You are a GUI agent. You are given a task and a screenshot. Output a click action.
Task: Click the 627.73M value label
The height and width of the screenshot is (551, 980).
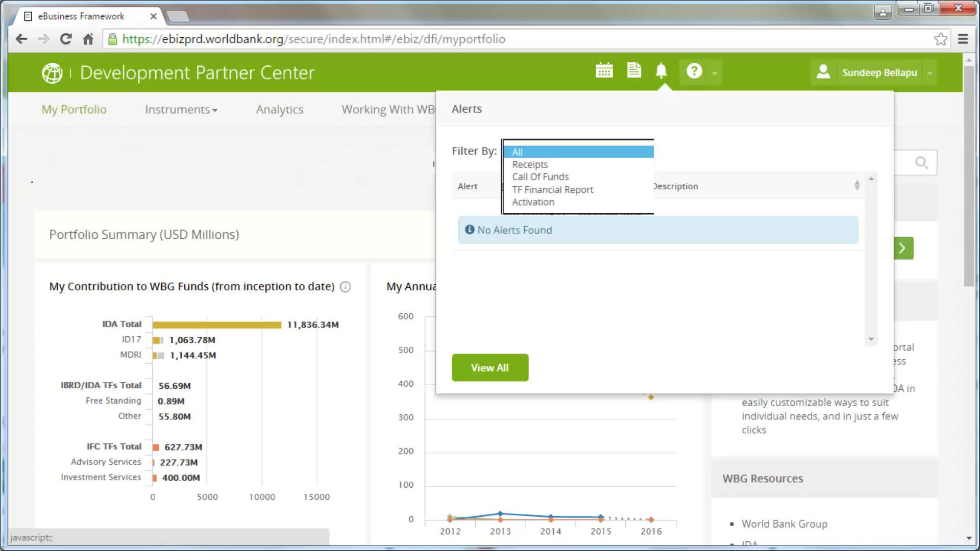pyautogui.click(x=183, y=447)
